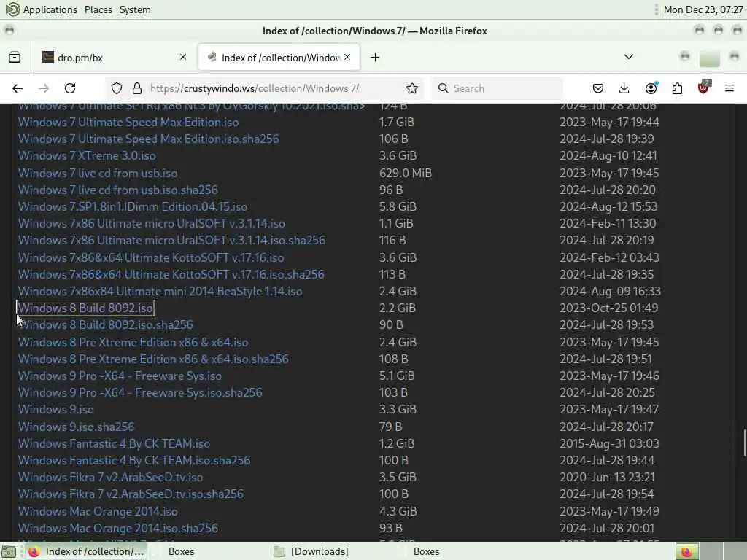Screen dimensions: 747x560
Task: Open a new tab with plus button
Action: pos(376,57)
